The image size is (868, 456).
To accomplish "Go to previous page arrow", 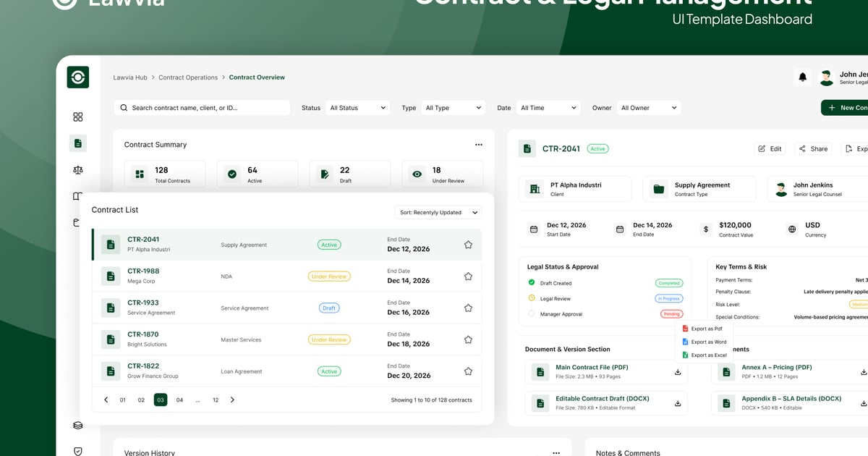I will click(106, 400).
